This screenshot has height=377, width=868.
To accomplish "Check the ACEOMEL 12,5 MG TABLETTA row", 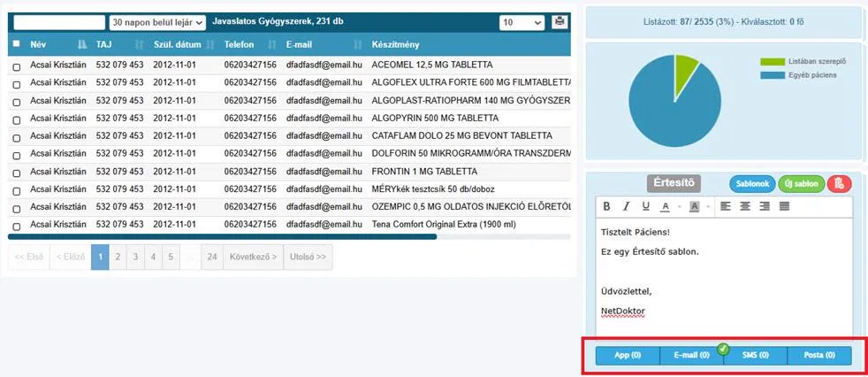I will [x=17, y=67].
